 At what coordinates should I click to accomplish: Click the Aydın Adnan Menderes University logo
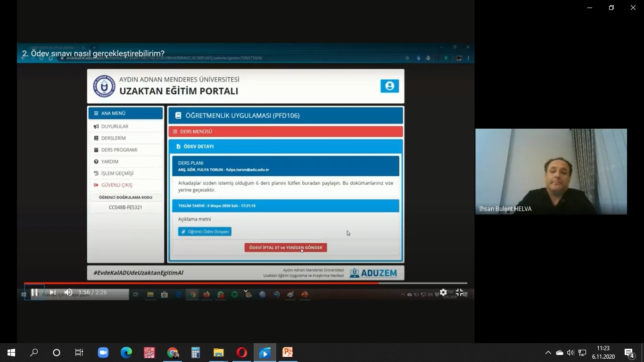(104, 86)
